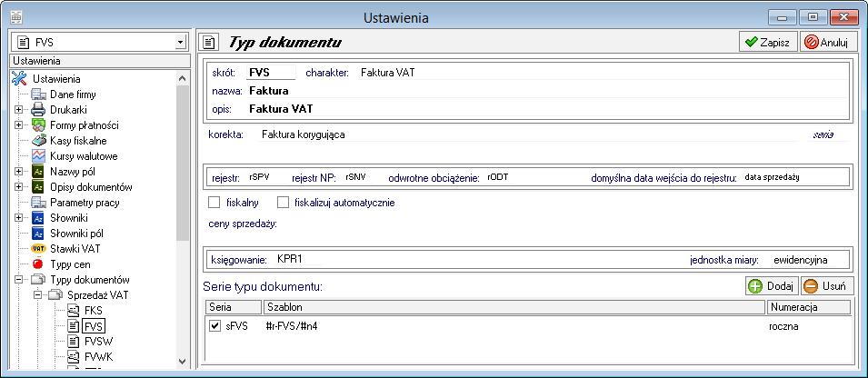The width and height of the screenshot is (868, 378).
Task: Collapse the Sprzedaż VAT node
Action: (36, 295)
